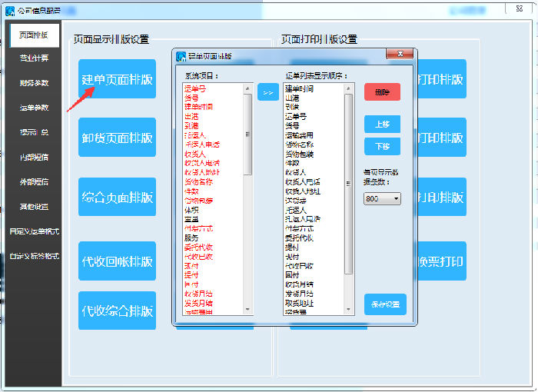This screenshot has width=538, height=392.
Task: Click the >> add-to-list arrow button
Action: 267,91
